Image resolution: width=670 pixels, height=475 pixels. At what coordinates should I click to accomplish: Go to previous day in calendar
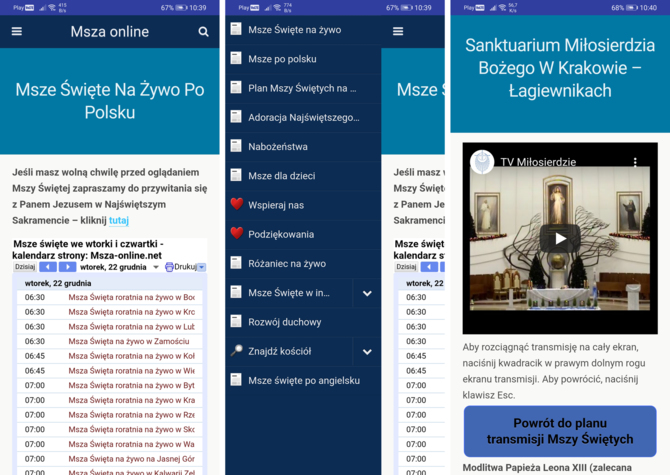tap(48, 267)
